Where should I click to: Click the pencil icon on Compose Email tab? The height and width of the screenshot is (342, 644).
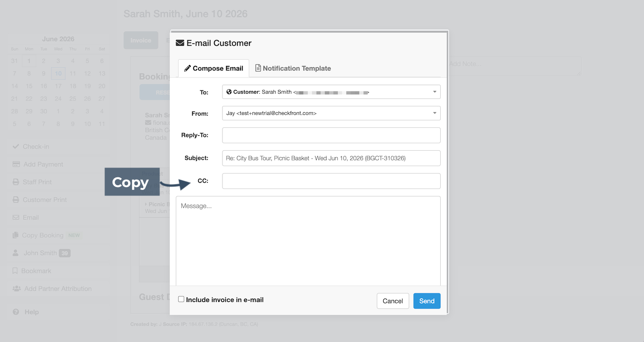[x=187, y=68]
